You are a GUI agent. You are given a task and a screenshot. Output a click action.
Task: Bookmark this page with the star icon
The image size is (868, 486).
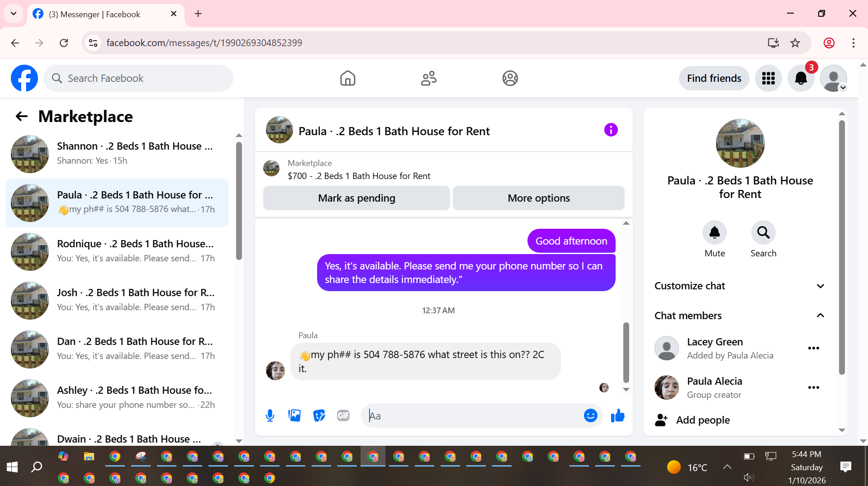tap(795, 43)
